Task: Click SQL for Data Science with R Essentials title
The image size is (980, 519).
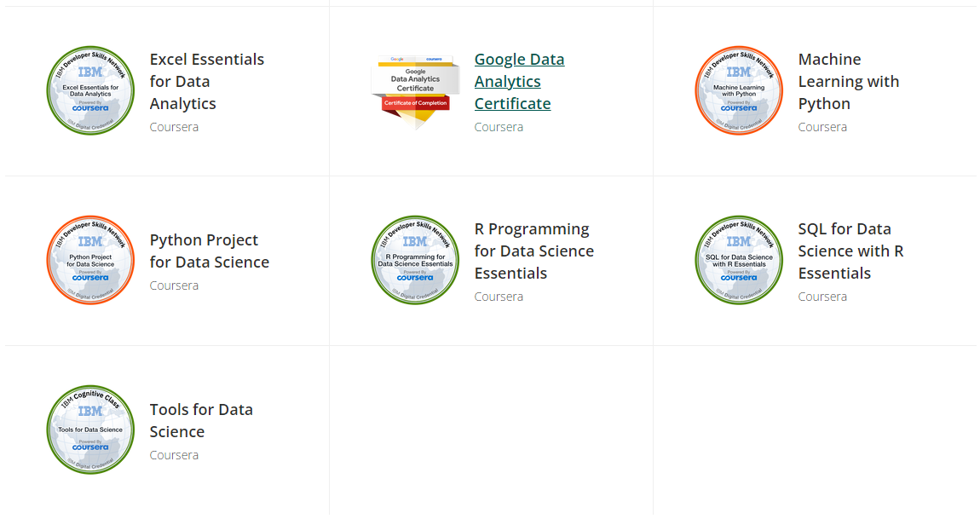Action: (850, 251)
